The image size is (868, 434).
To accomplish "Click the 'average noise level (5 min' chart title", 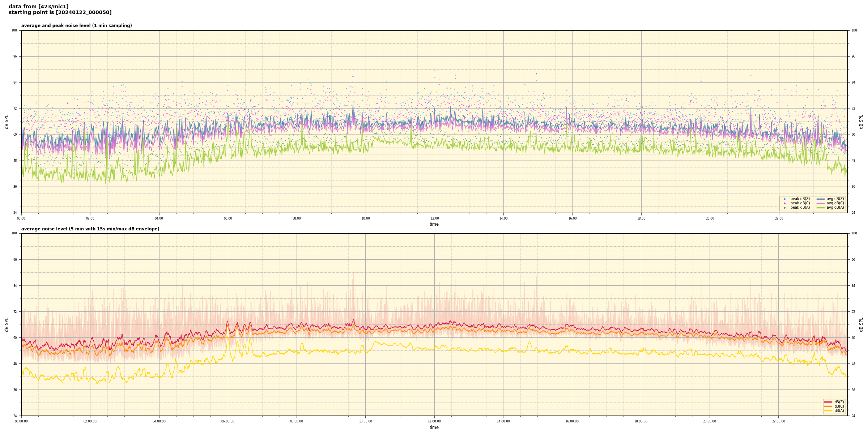I will (x=90, y=229).
